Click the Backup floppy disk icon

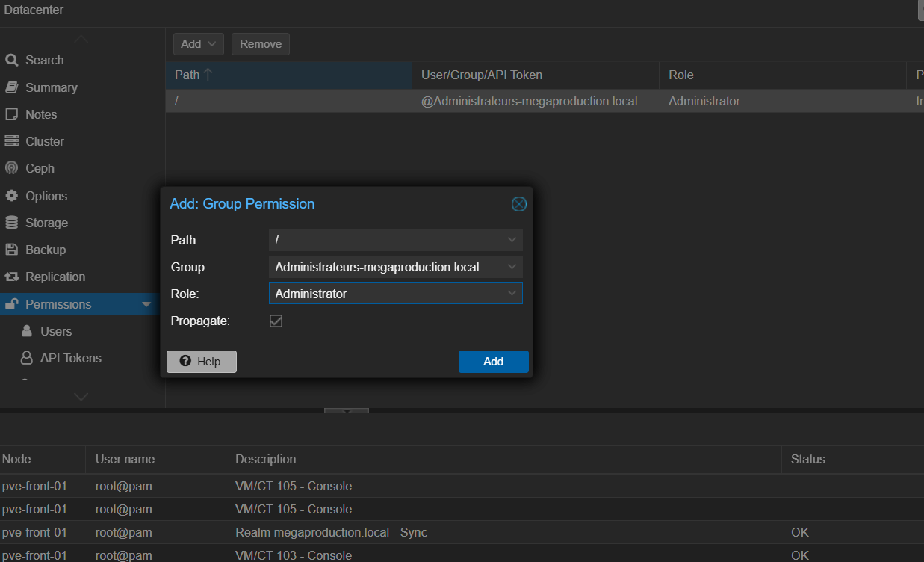pyautogui.click(x=11, y=250)
